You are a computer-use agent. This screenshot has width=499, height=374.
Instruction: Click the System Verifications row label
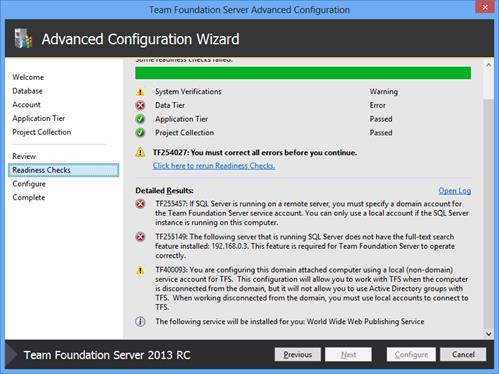(x=188, y=91)
